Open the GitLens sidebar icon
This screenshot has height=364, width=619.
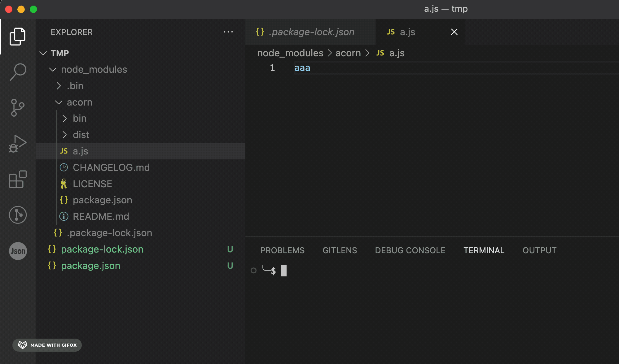pos(18,215)
